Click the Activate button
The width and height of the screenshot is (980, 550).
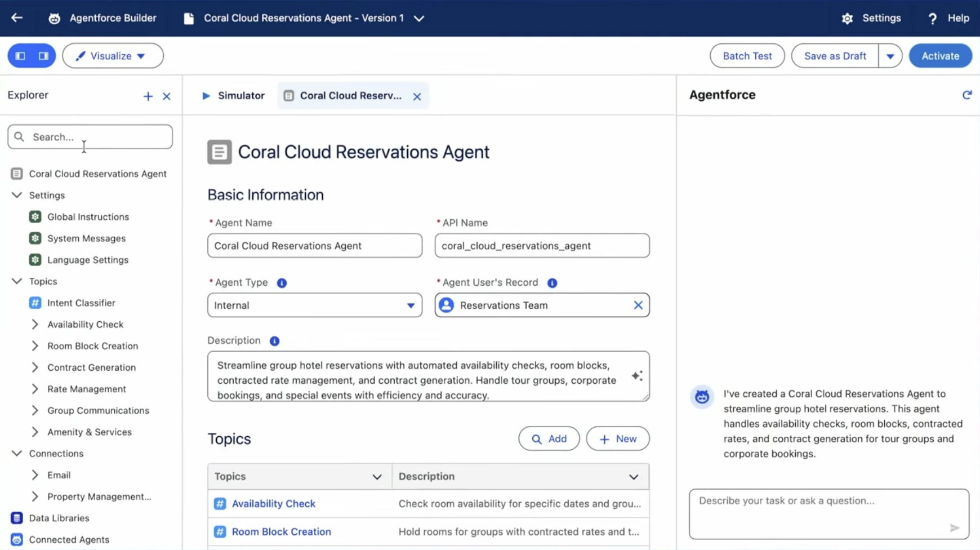940,55
